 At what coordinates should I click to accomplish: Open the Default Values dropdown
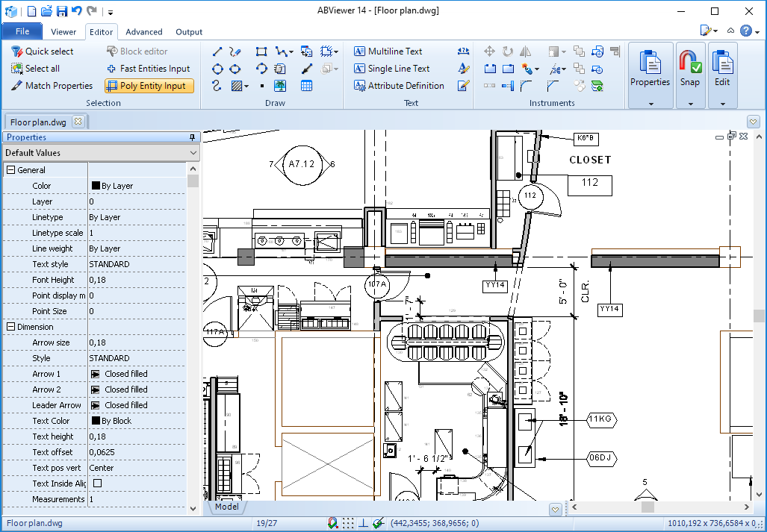coord(193,153)
